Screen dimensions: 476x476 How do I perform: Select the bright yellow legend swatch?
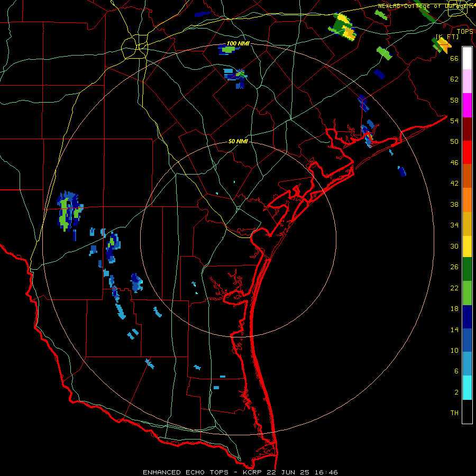tap(467, 246)
